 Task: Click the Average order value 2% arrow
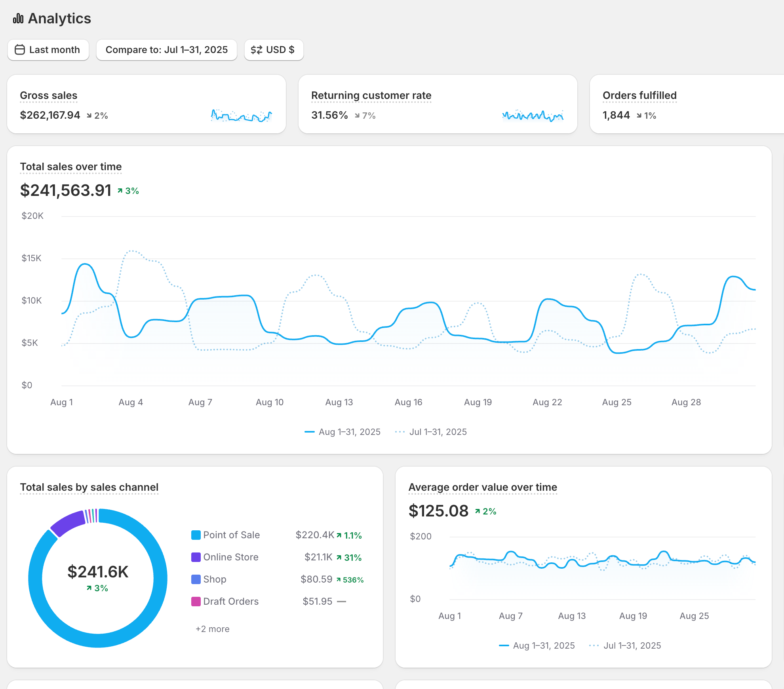coord(478,511)
